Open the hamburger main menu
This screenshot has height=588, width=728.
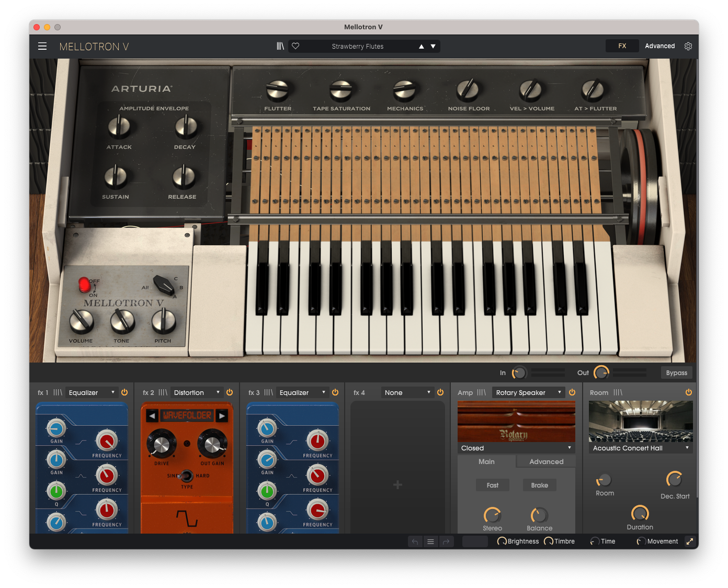42,46
